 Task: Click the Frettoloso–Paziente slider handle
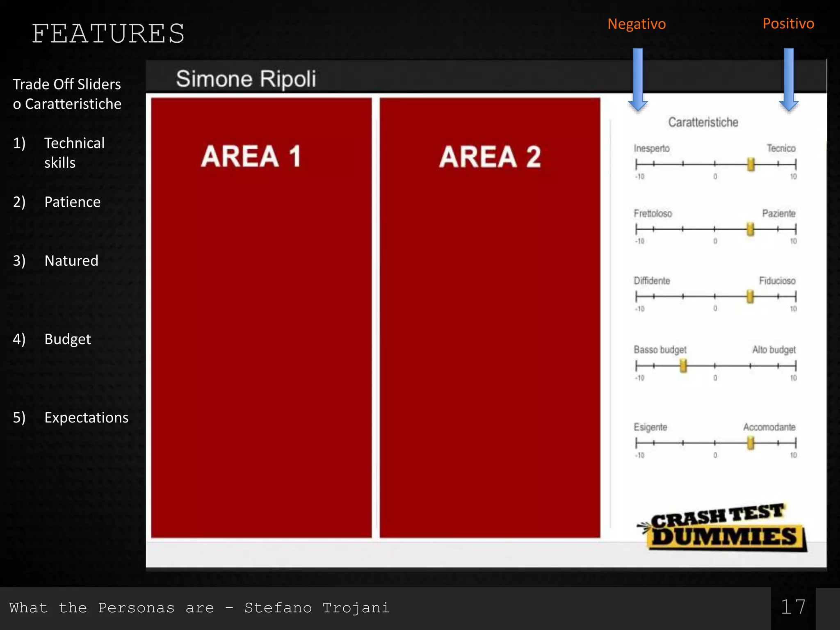(x=751, y=229)
